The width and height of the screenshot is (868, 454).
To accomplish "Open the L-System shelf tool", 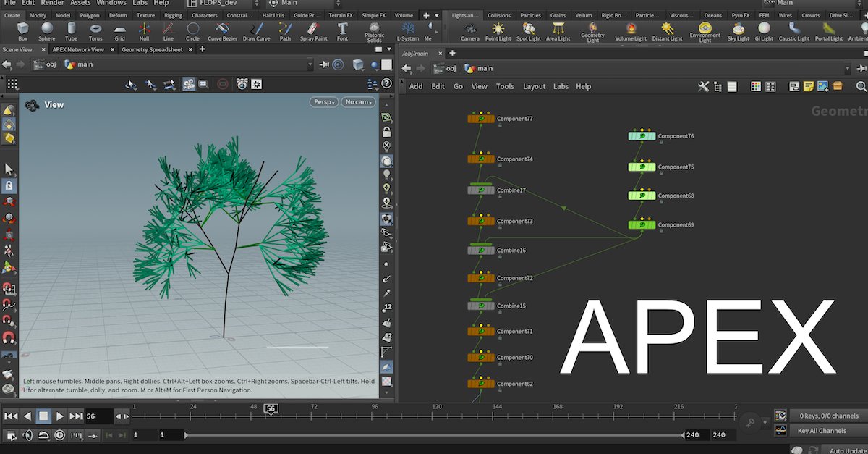I will point(408,31).
